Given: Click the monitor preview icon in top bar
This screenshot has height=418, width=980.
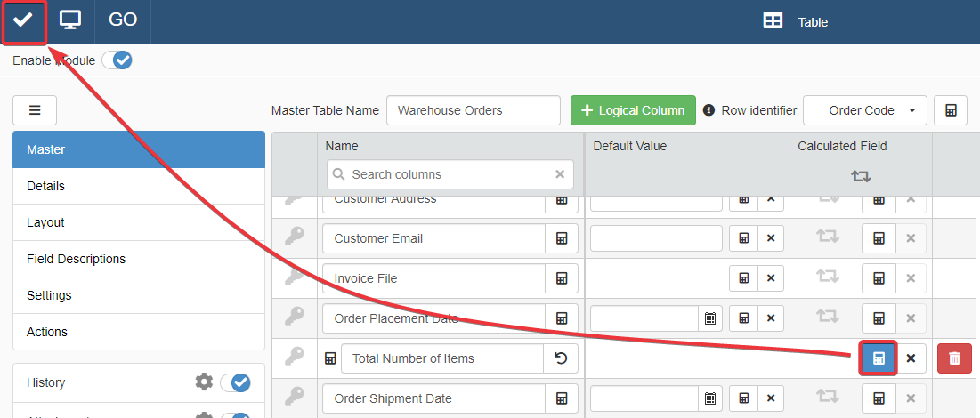Looking at the screenshot, I should pyautogui.click(x=70, y=21).
